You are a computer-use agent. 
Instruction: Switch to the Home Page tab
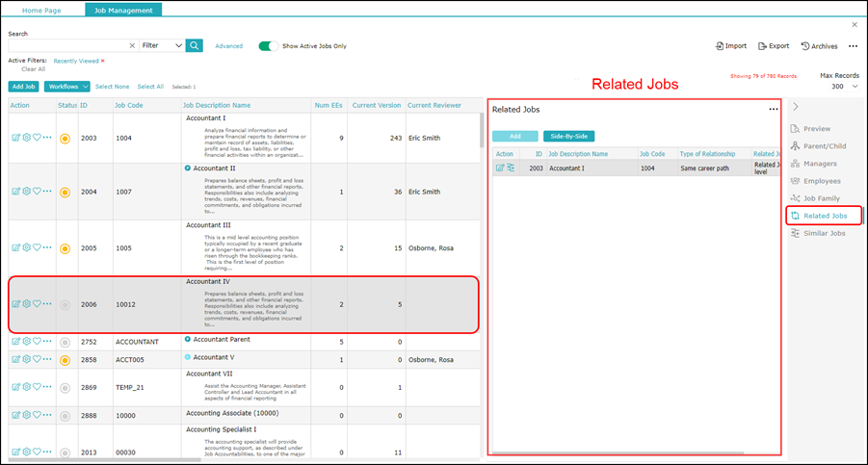41,11
